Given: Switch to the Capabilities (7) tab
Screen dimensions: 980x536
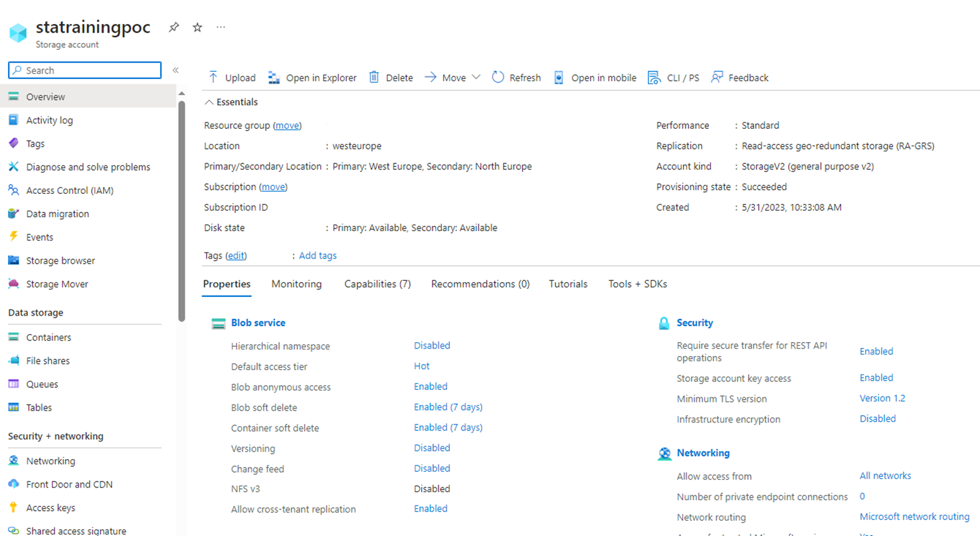Looking at the screenshot, I should click(x=377, y=284).
